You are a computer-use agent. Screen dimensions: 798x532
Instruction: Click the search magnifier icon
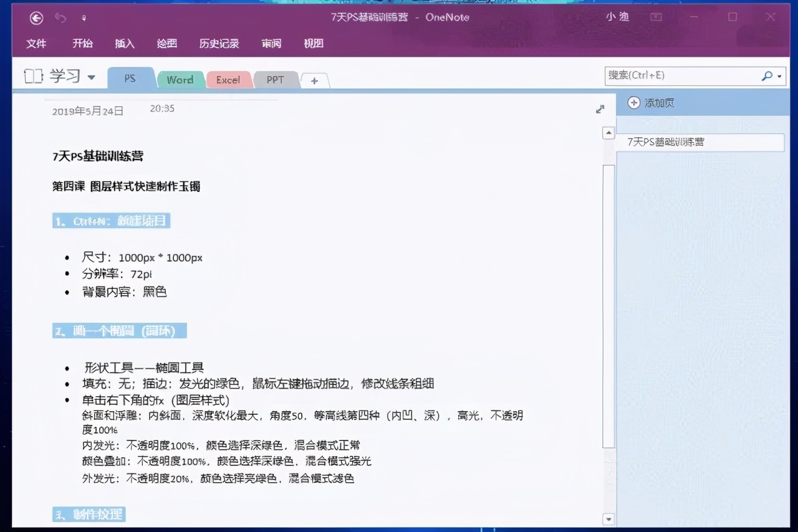coord(766,75)
